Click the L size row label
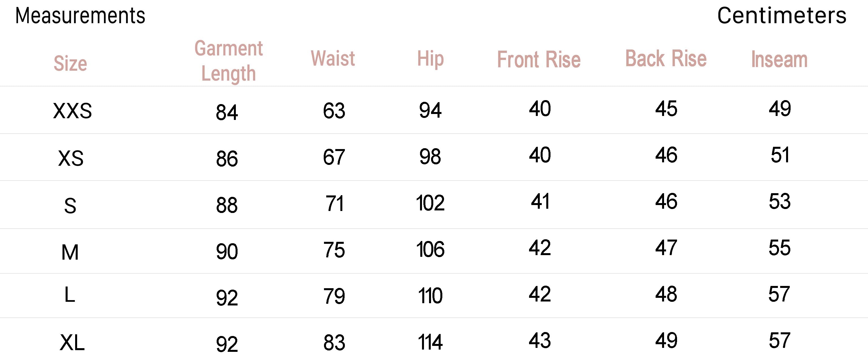868x364 pixels. (69, 295)
